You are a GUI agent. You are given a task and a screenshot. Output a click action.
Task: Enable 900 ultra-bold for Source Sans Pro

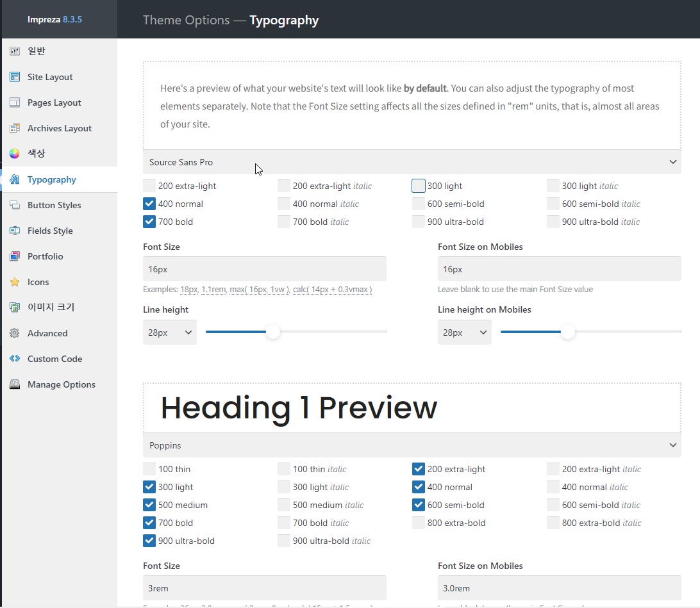(419, 222)
